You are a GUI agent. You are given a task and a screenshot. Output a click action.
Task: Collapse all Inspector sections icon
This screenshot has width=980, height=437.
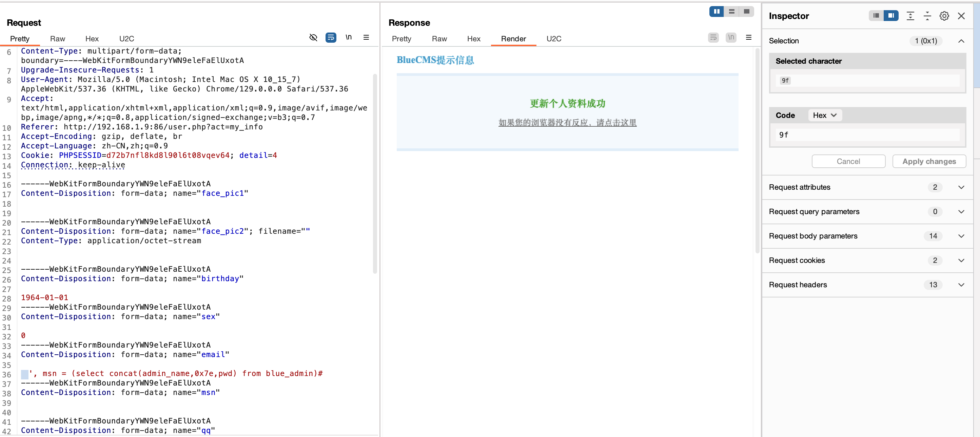click(927, 16)
